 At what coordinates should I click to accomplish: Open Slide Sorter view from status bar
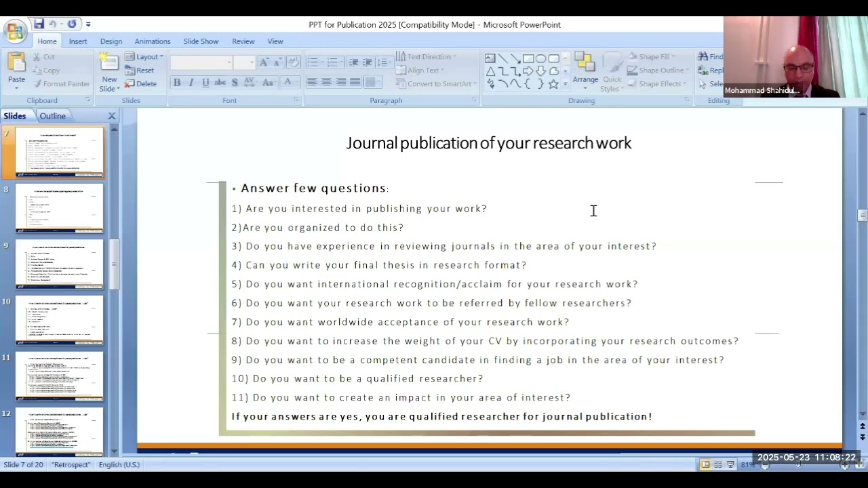(717, 464)
